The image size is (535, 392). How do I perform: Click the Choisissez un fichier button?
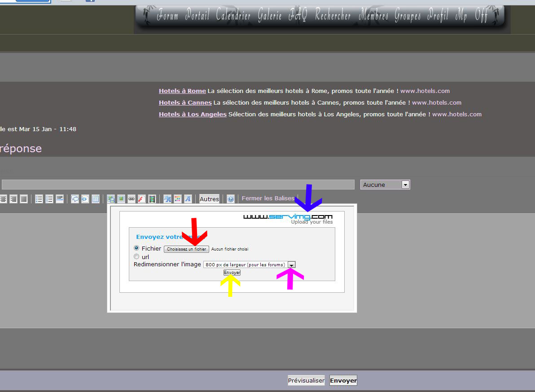(186, 249)
